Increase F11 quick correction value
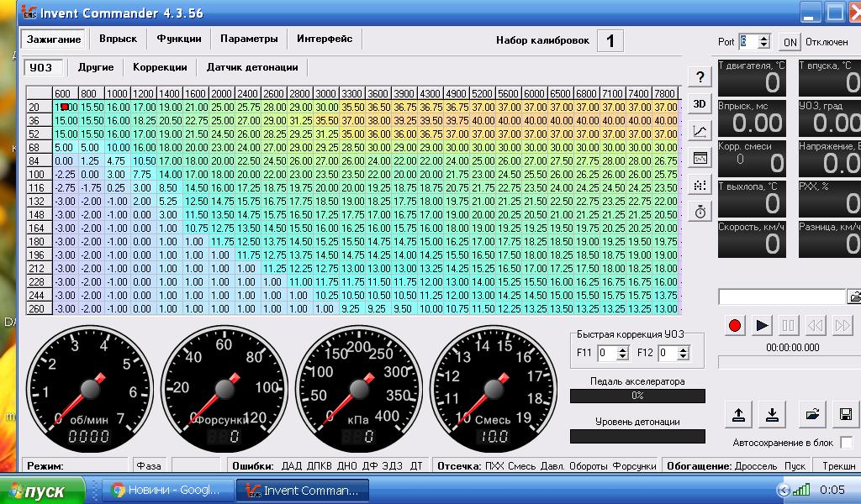The width and height of the screenshot is (861, 504). click(x=622, y=349)
